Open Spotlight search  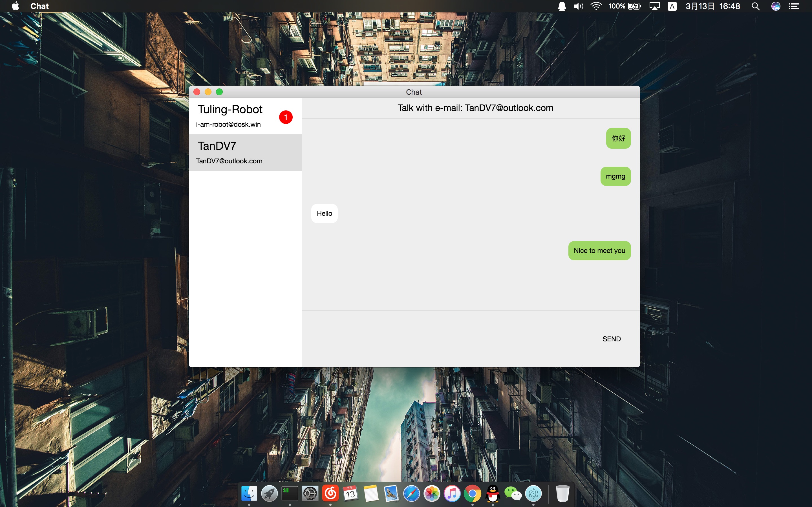755,6
